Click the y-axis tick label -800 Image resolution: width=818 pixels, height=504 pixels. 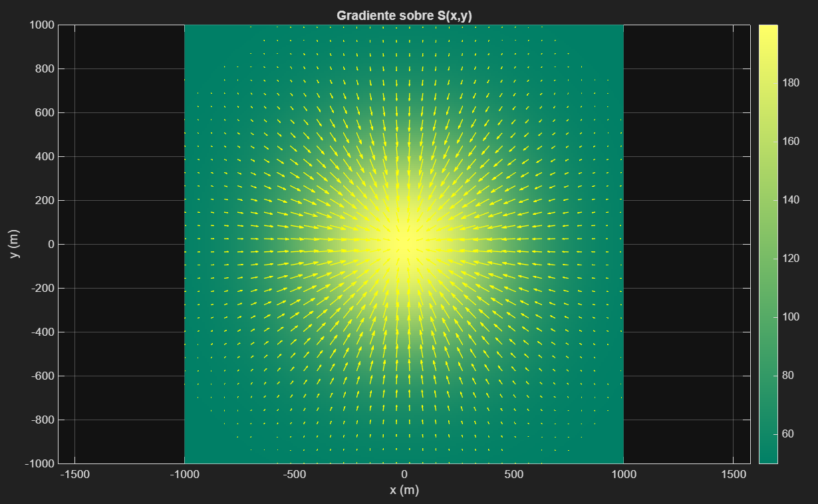click(43, 420)
